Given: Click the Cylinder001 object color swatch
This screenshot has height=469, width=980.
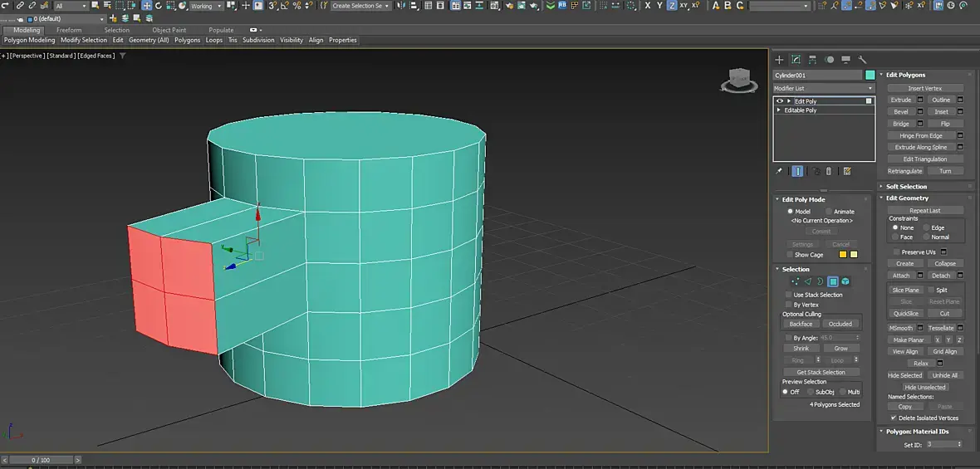Looking at the screenshot, I should 870,76.
